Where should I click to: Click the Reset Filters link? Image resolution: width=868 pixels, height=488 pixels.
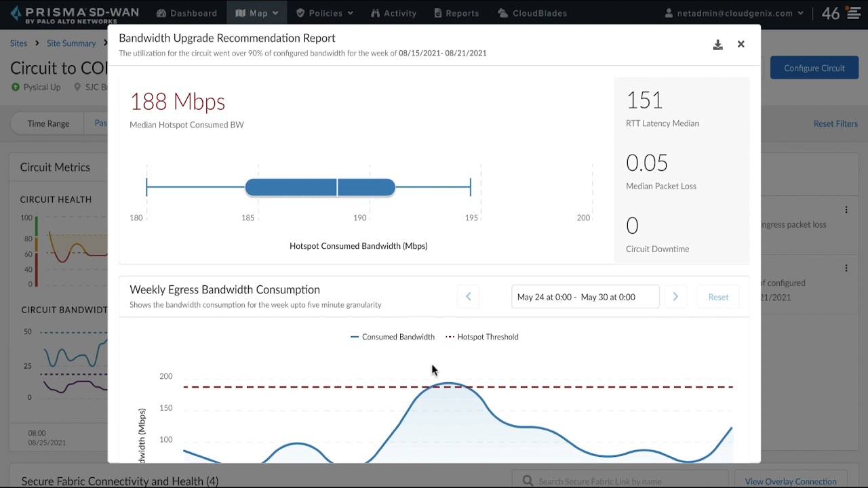point(835,123)
